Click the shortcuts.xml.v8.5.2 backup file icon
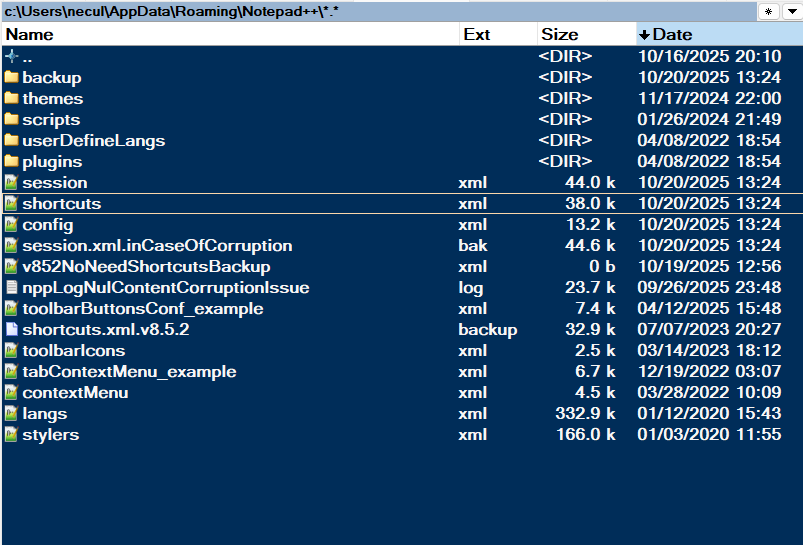Image resolution: width=803 pixels, height=545 pixels. [11, 329]
